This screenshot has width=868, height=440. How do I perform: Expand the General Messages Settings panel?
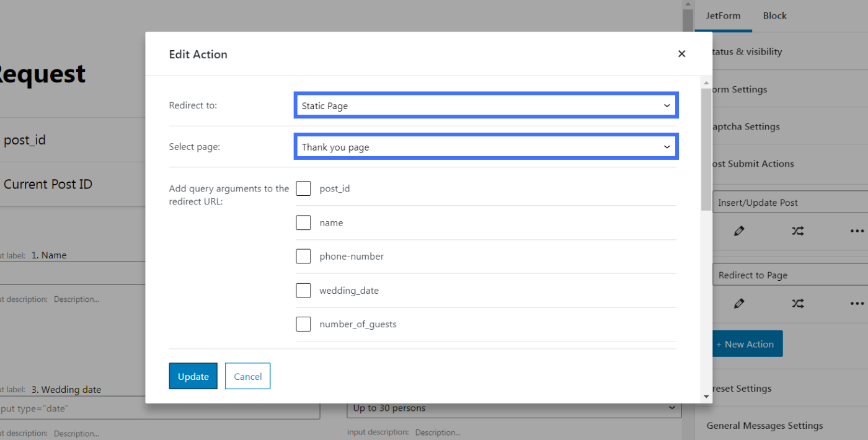click(x=763, y=426)
